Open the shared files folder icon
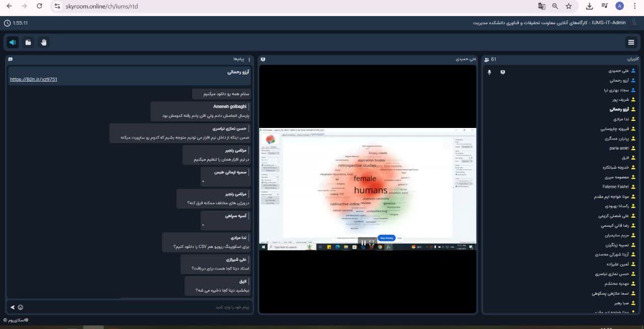Viewport: 644px width, 329px height. [28, 42]
